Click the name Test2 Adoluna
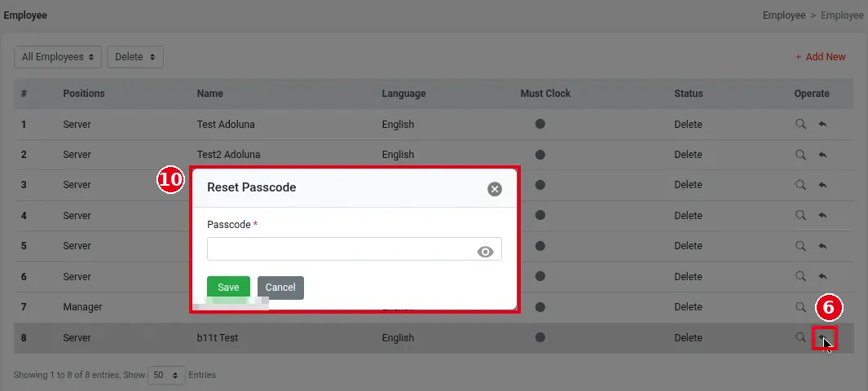Image resolution: width=868 pixels, height=391 pixels. 229,154
